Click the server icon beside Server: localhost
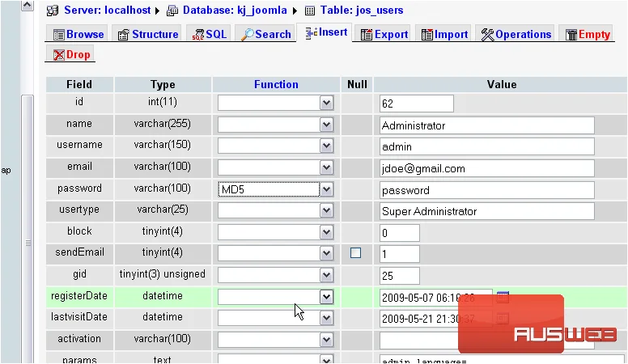The height and width of the screenshot is (364, 628). (x=53, y=11)
